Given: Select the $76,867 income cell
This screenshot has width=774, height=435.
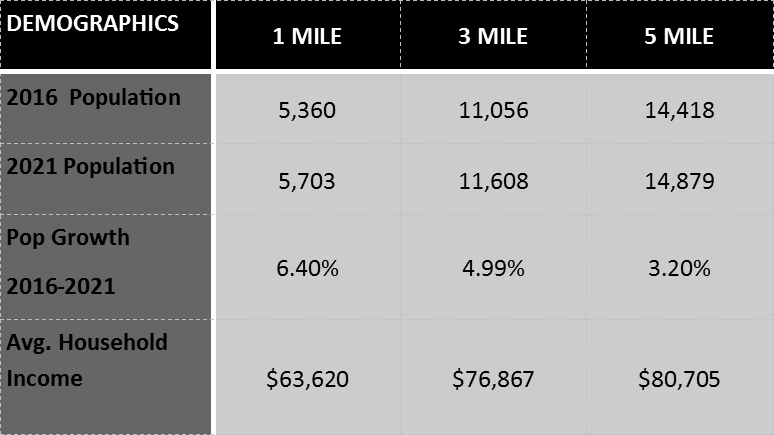Looking at the screenshot, I should (494, 379).
